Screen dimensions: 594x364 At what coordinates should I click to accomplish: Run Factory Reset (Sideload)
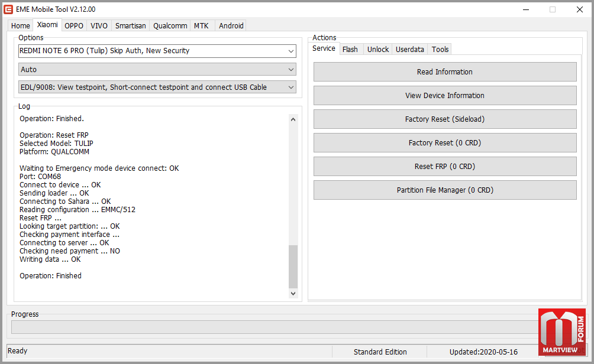[445, 119]
